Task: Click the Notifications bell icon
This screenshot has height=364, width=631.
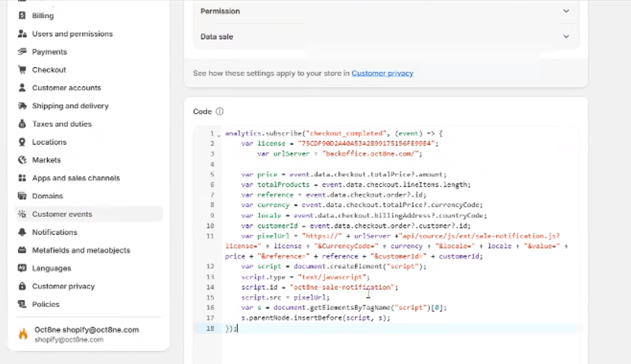Action: 23,232
